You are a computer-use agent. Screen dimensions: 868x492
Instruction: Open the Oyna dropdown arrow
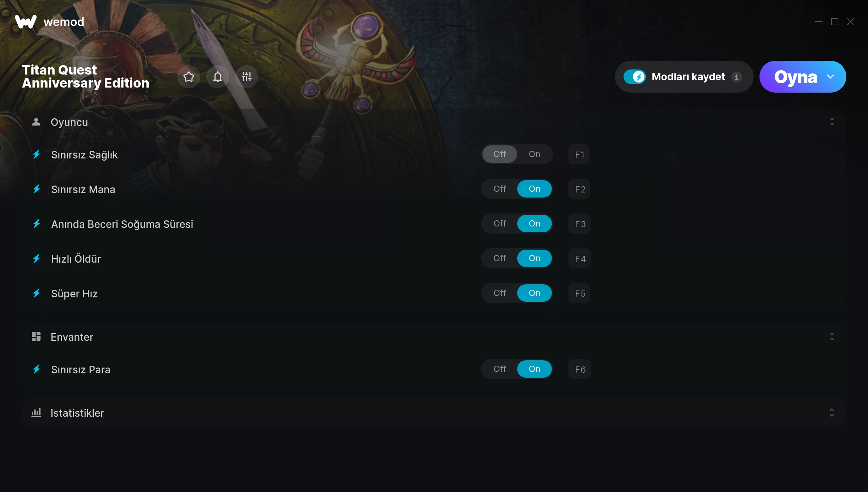pyautogui.click(x=831, y=77)
